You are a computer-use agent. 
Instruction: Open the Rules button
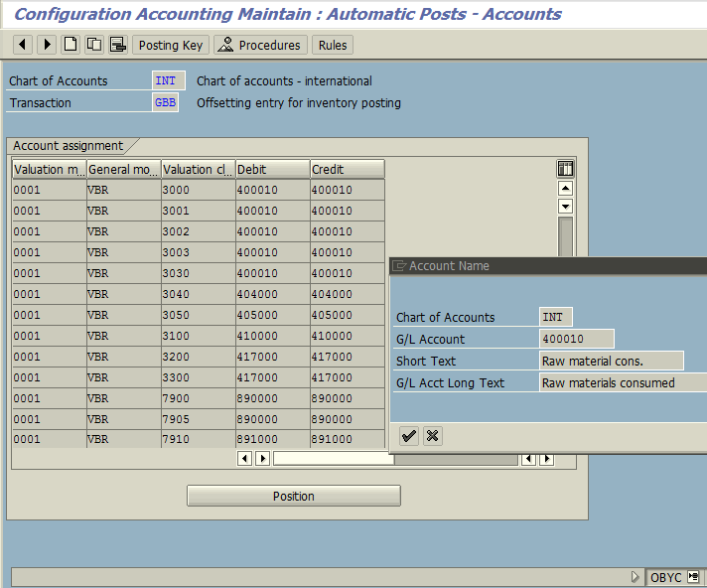[x=333, y=45]
